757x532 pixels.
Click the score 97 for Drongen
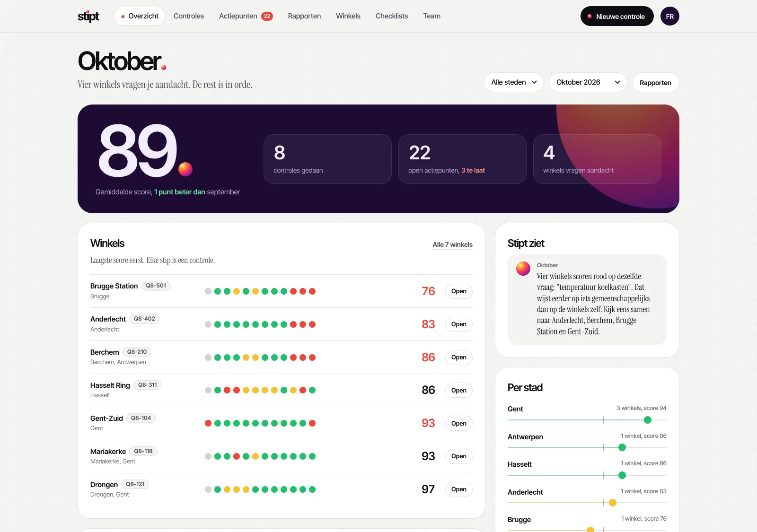point(428,489)
